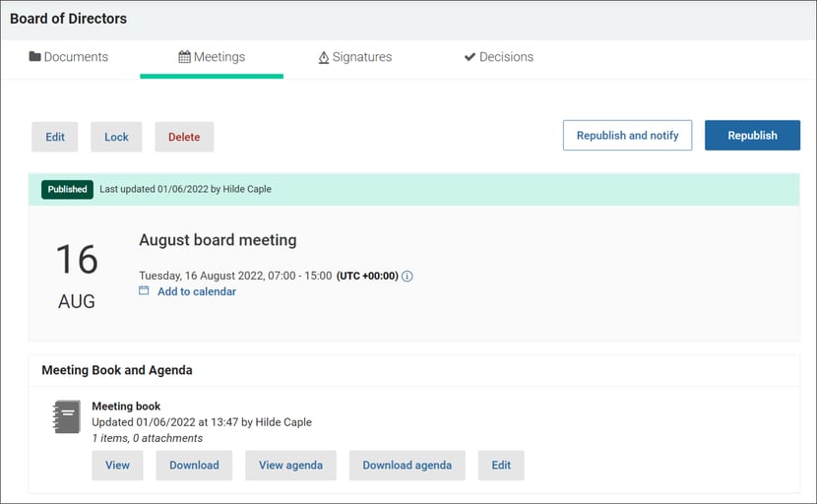Click the Meeting book notebook icon
Viewport: 817px width, 504px height.
[67, 416]
